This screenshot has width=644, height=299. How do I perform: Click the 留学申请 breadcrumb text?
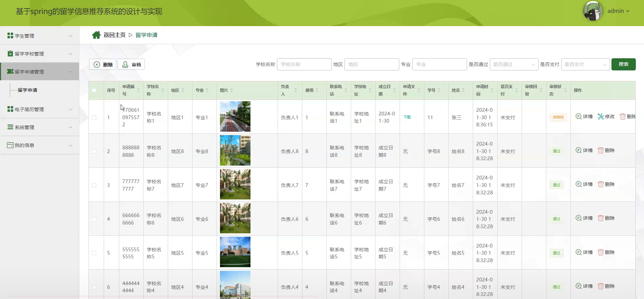coord(146,35)
